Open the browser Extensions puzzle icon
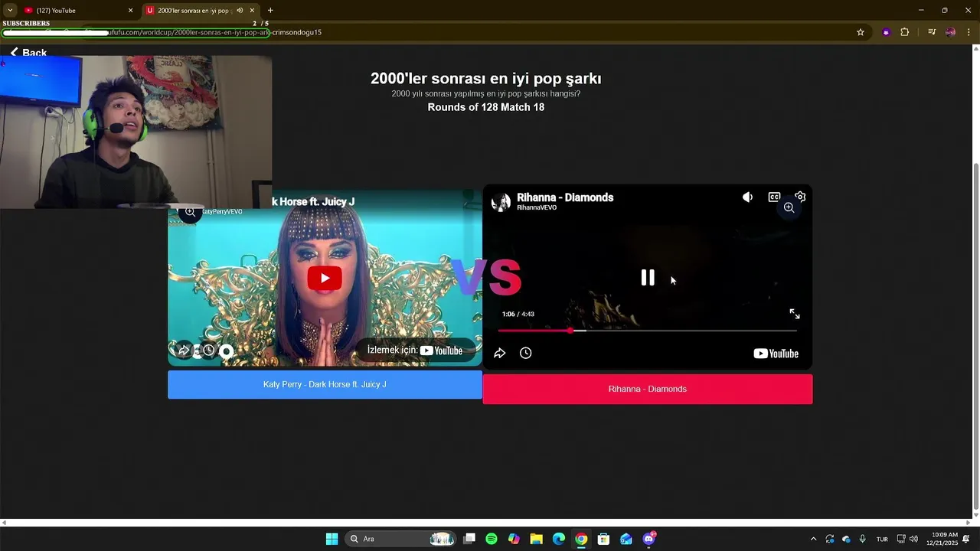980x551 pixels. pos(904,32)
